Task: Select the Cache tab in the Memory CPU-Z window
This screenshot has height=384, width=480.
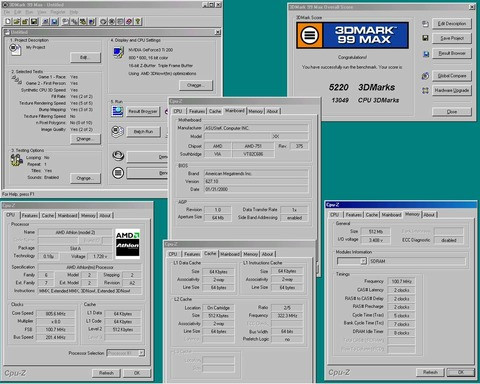Action: click(372, 215)
